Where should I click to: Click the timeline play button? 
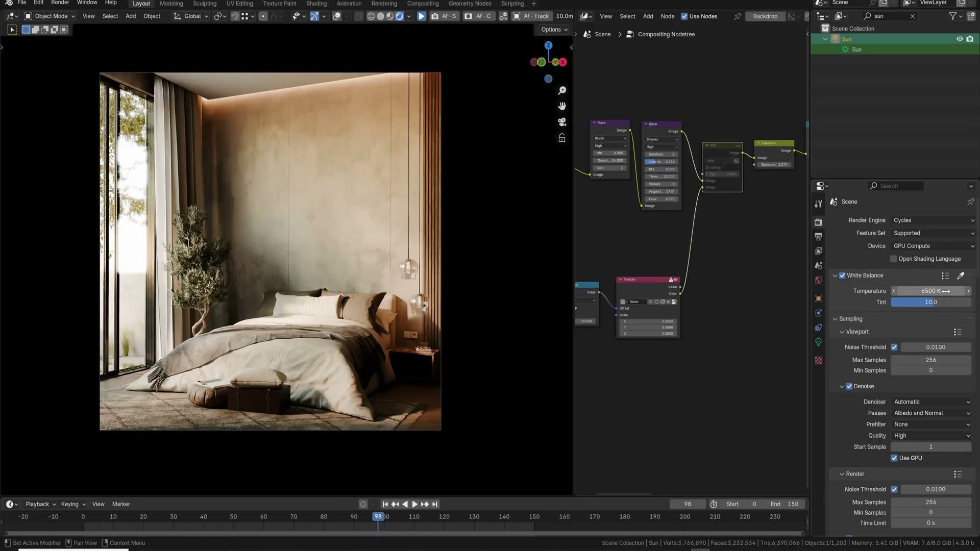(x=415, y=504)
